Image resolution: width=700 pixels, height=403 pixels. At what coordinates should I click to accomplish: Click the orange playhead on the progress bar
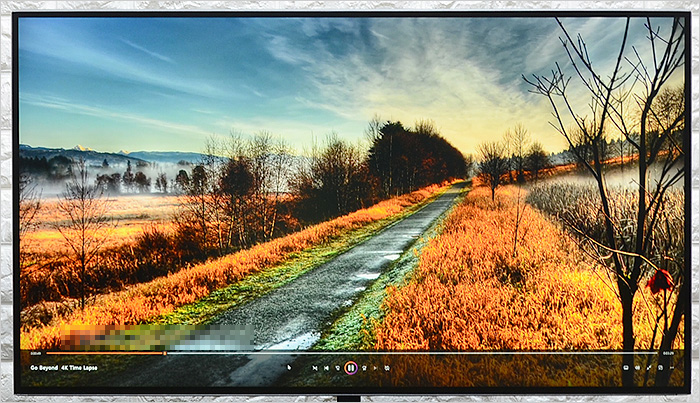coord(165,353)
